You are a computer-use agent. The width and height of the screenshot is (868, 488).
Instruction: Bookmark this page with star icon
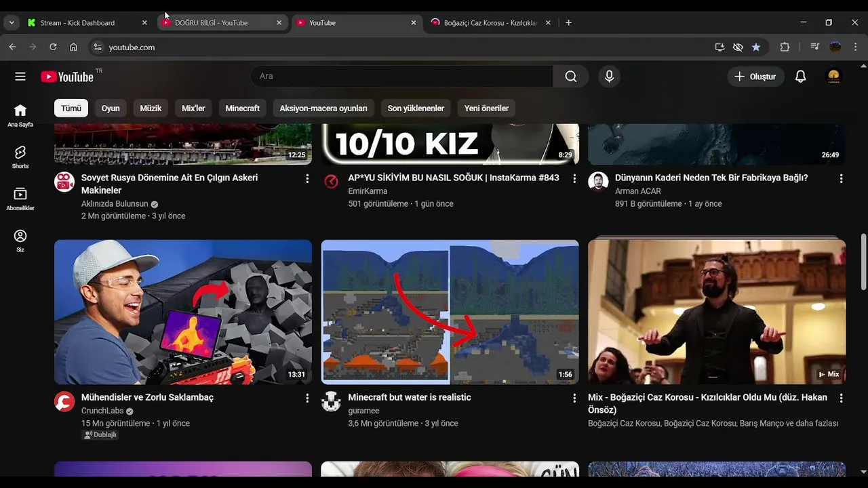point(756,47)
